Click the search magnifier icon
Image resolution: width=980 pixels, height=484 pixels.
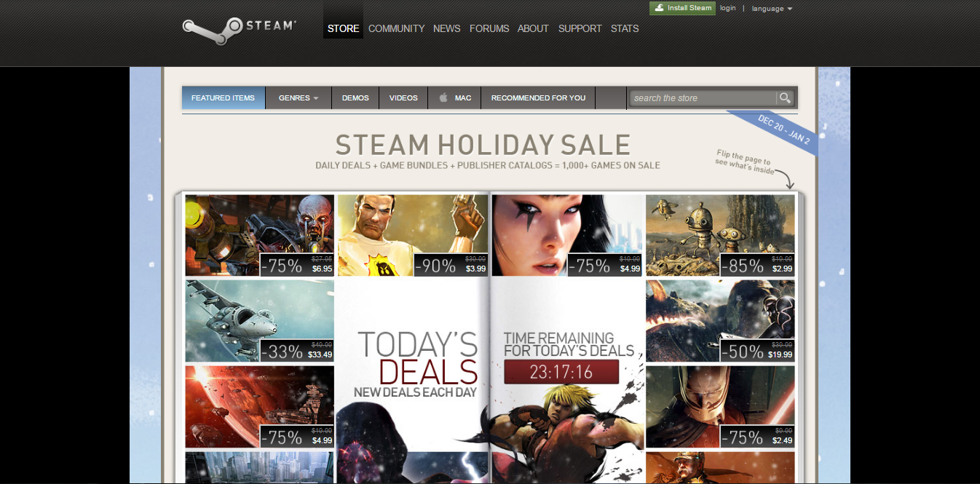[785, 98]
